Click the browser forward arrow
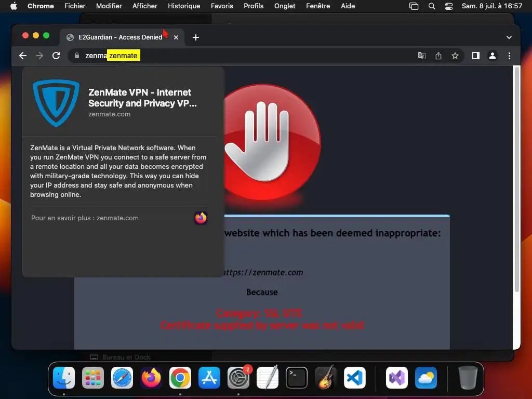The image size is (532, 399). point(39,56)
